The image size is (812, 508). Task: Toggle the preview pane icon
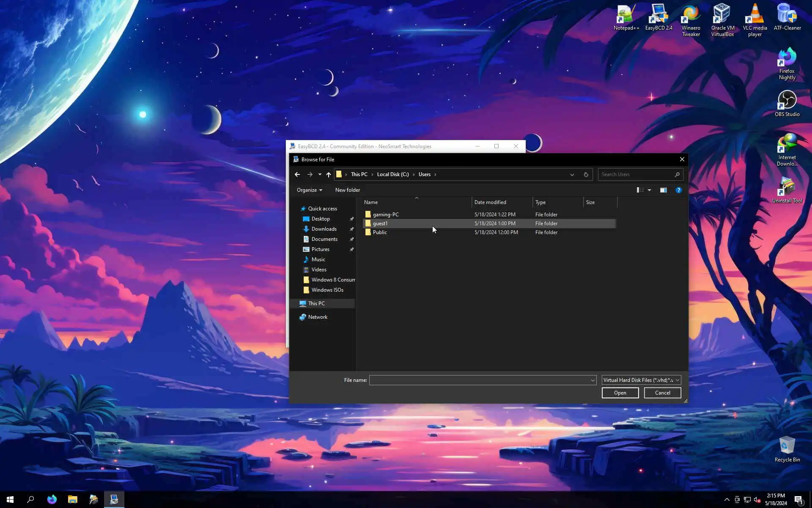pos(663,190)
